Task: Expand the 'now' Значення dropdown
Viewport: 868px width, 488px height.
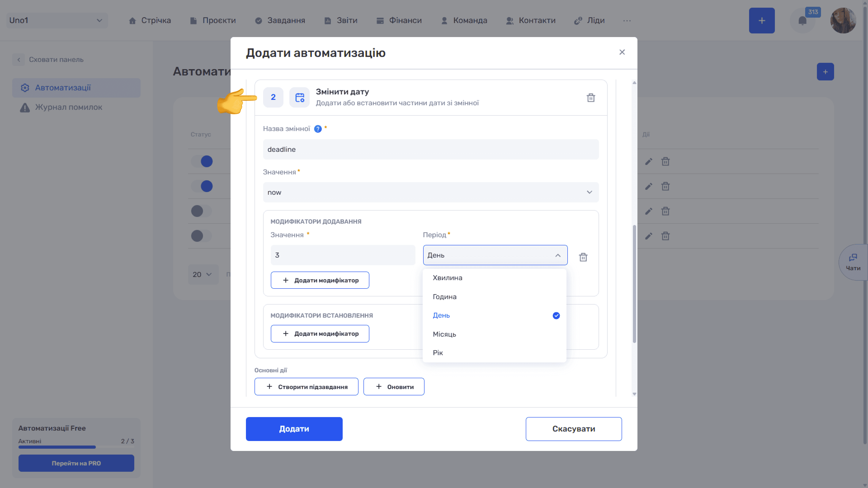Action: 431,192
